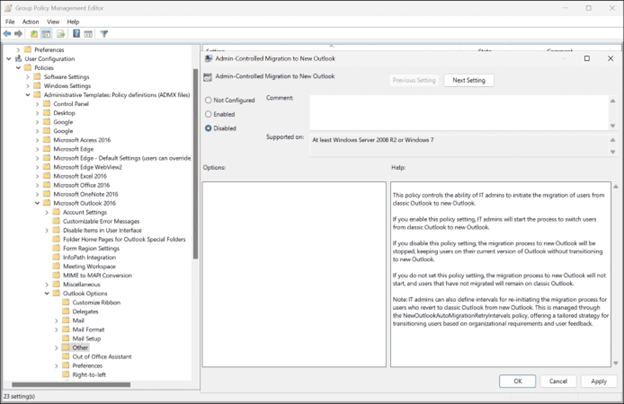Click the Apply button
Image resolution: width=624 pixels, height=404 pixels.
599,381
